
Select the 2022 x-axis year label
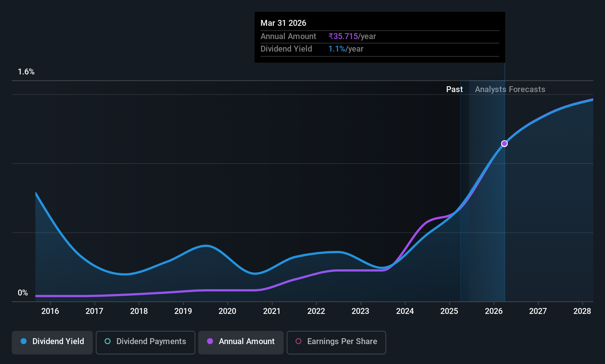(x=316, y=311)
